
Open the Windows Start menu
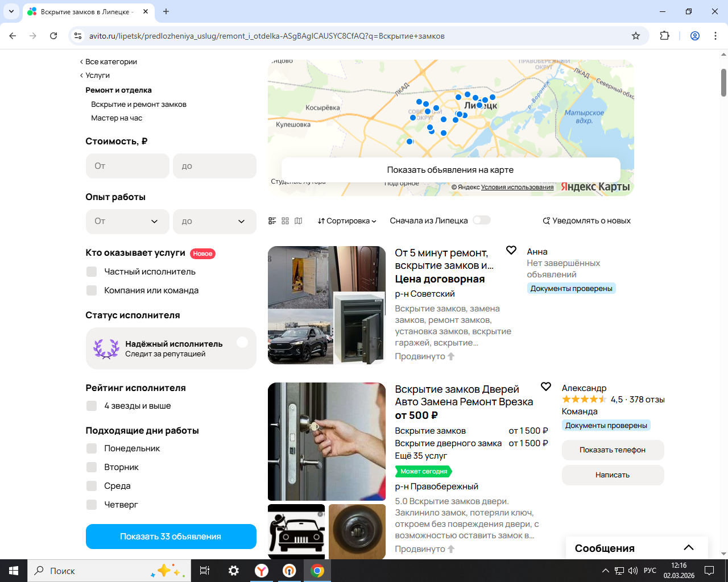[x=14, y=571]
